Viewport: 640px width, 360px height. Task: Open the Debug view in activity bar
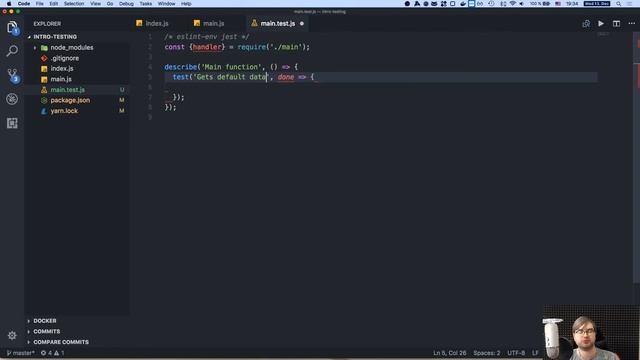(x=12, y=99)
